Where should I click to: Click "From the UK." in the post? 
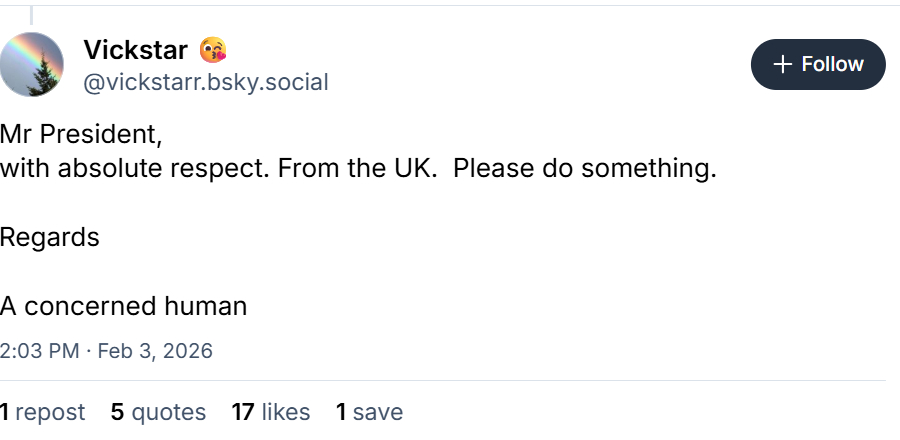(x=358, y=168)
